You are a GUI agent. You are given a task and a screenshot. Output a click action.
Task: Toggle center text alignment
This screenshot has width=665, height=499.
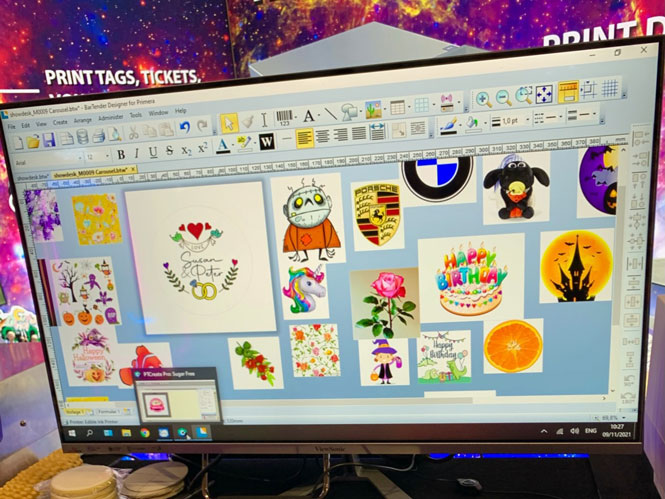(x=322, y=137)
